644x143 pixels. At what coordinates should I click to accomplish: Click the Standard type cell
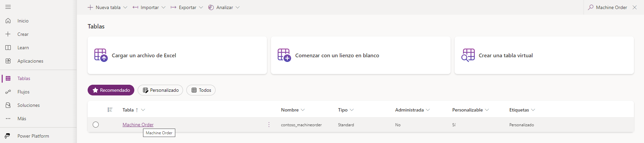click(x=346, y=125)
